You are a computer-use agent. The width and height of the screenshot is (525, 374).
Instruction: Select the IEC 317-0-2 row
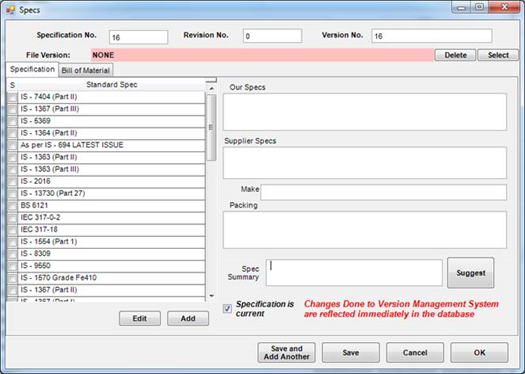point(111,218)
